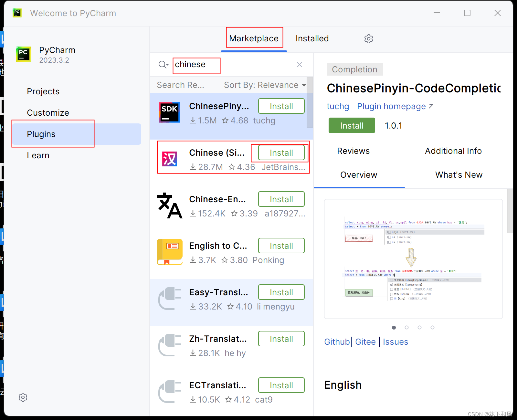Select the Chinese-English translate plugin icon

169,205
